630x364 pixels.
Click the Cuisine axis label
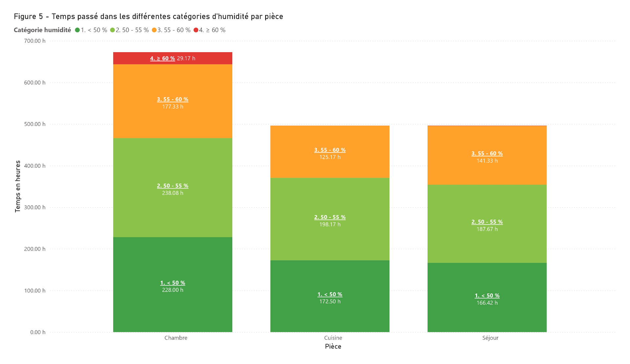pos(333,338)
